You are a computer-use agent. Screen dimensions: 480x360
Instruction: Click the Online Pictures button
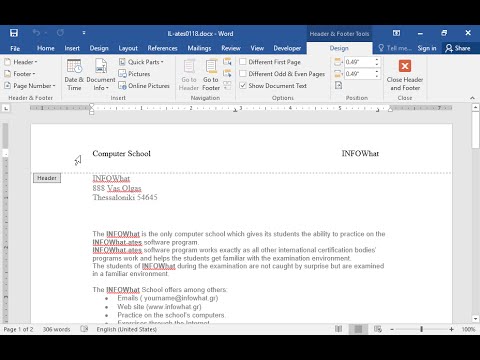coord(144,86)
